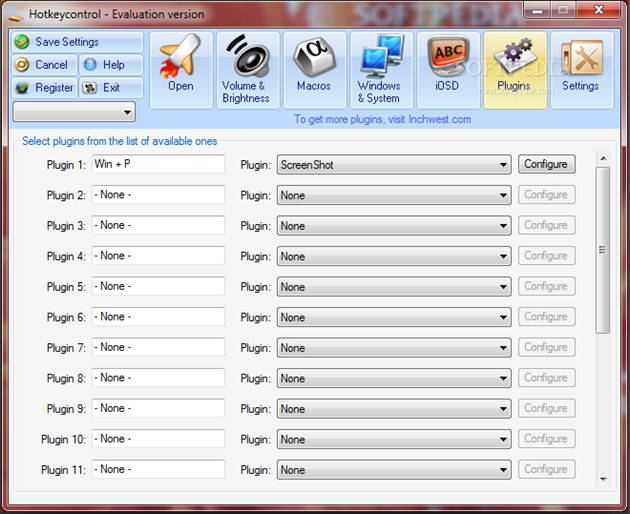Viewport: 630px width, 514px height.
Task: Click the Plugin 9 hotkey field
Action: (x=158, y=408)
